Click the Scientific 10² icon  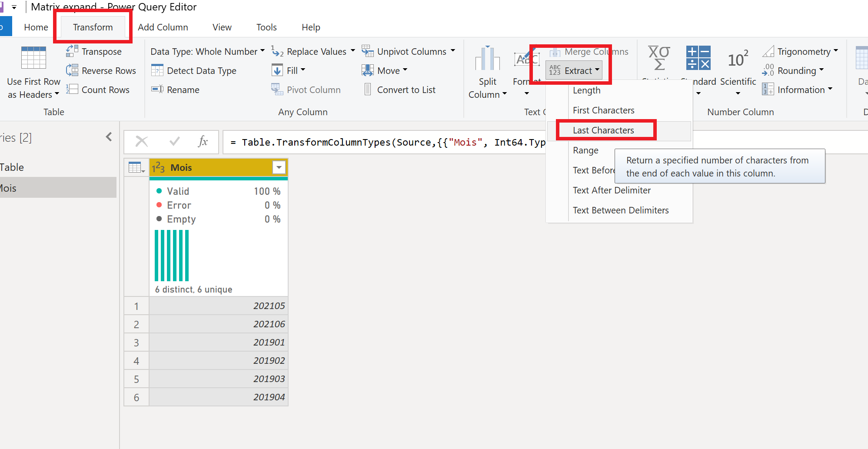(x=738, y=60)
